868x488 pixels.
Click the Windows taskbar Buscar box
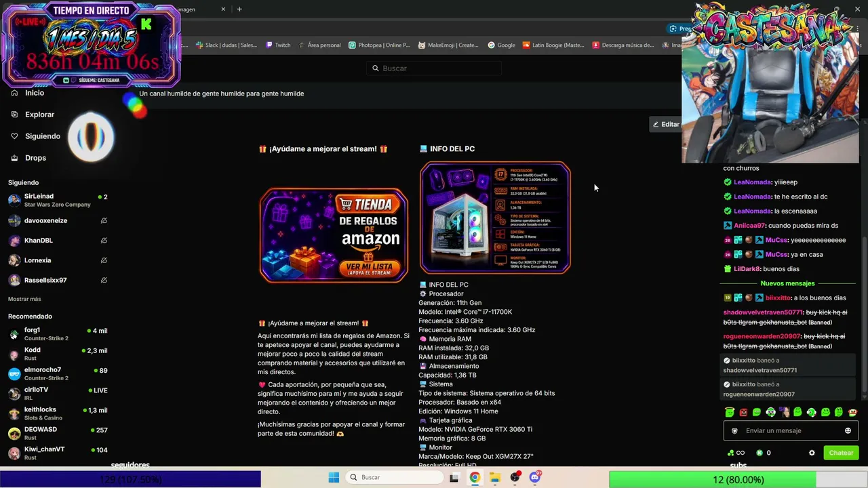(394, 478)
